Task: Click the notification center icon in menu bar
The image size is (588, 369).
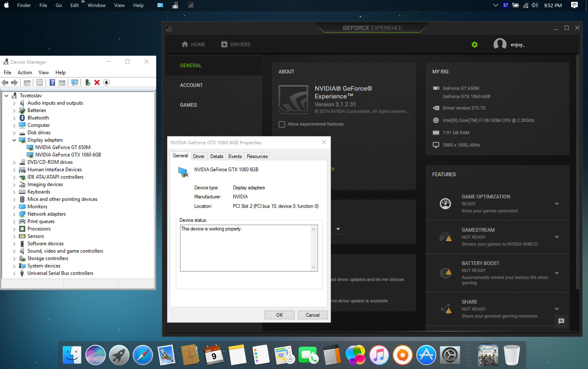Action: pyautogui.click(x=574, y=5)
